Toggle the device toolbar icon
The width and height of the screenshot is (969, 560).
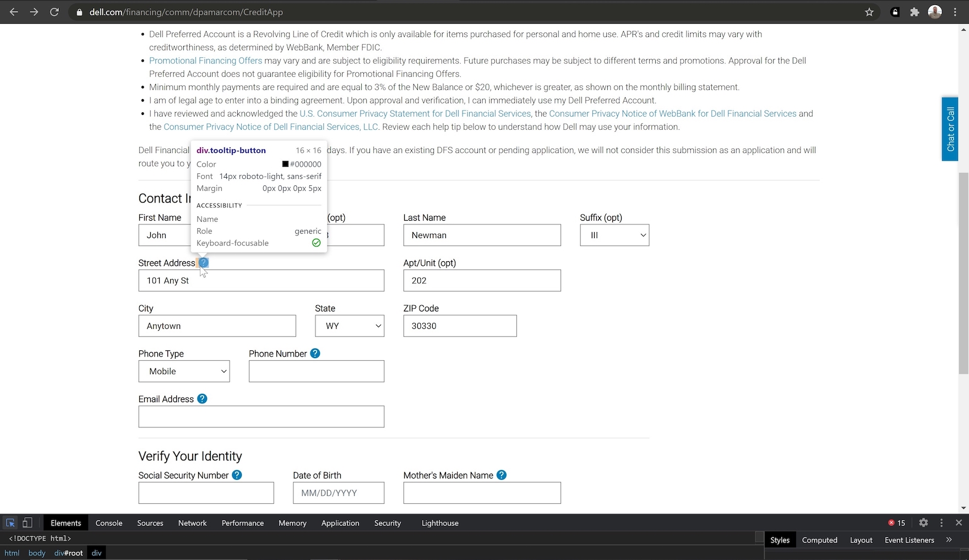[27, 523]
